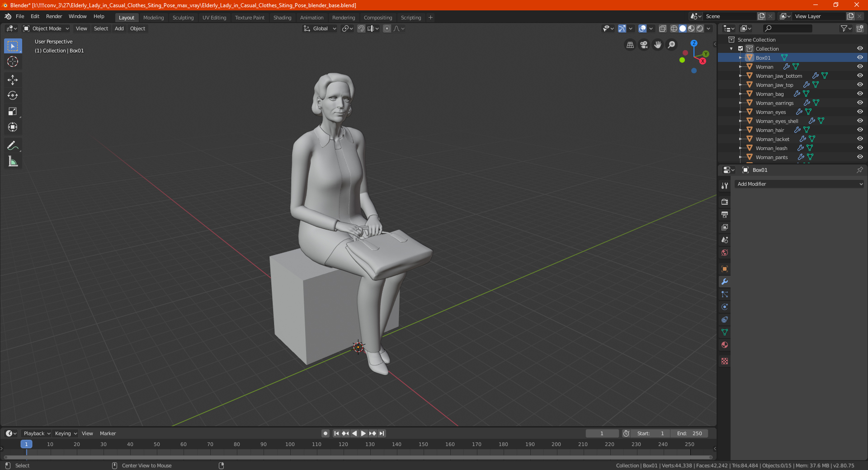
Task: Activate the 3D Cursor tool
Action: [x=13, y=62]
